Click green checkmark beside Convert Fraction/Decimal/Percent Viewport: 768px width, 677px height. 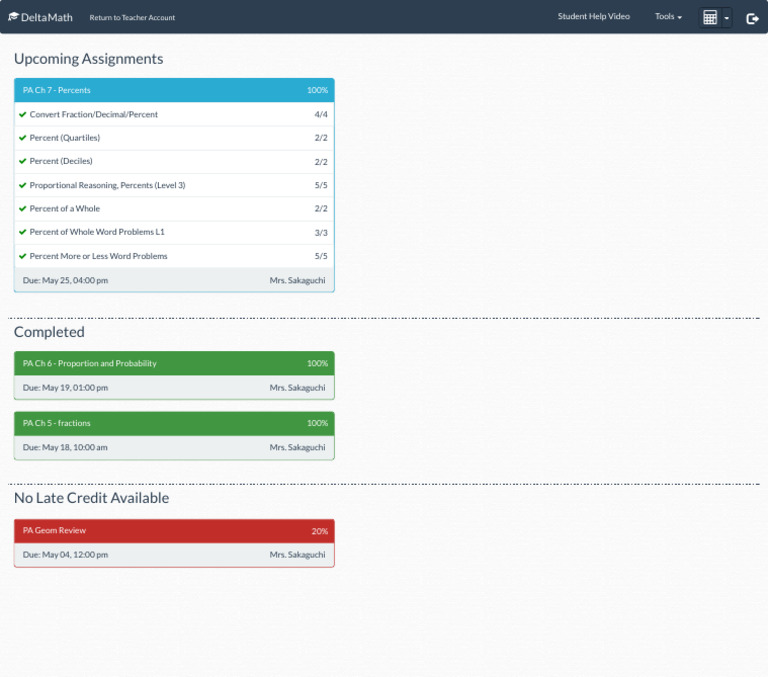click(x=22, y=114)
